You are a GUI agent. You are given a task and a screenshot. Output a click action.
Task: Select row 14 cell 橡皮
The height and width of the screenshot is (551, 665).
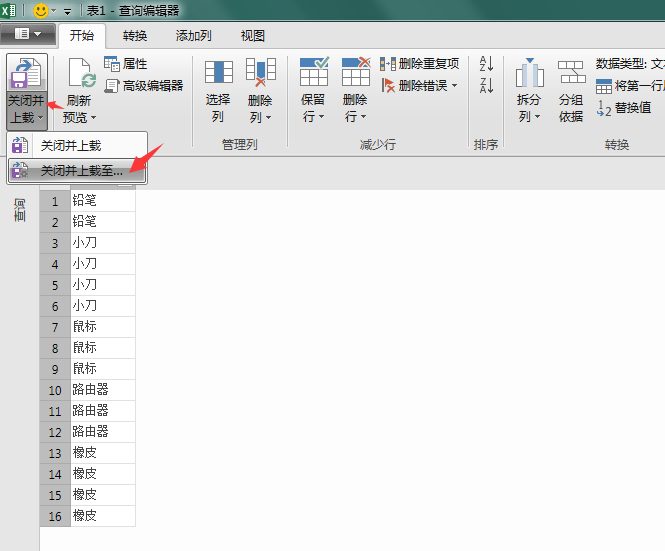click(103, 474)
